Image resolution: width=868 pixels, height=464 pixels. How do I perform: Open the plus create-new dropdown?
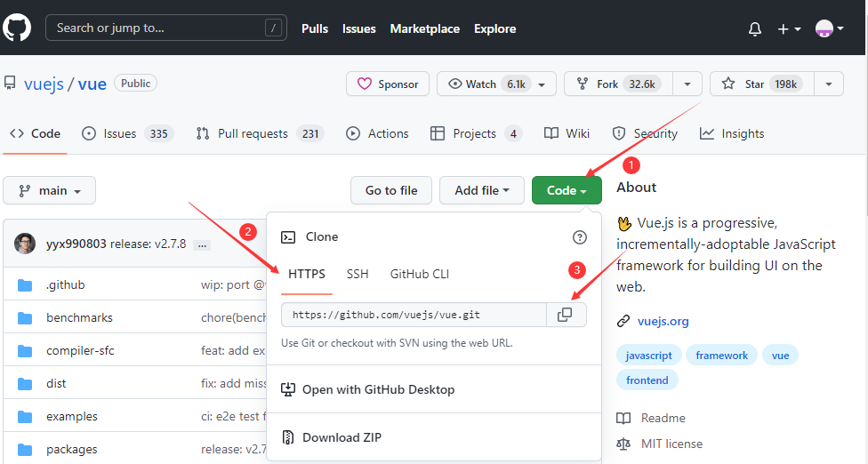(x=789, y=28)
